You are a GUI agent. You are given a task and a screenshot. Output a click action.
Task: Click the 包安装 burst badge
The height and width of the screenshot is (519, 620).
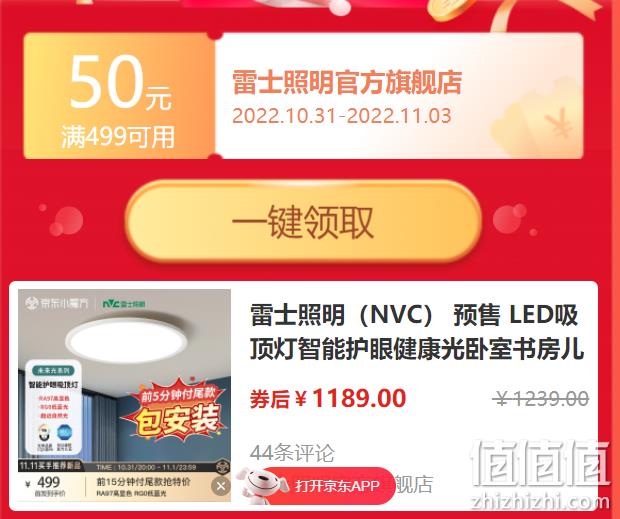click(175, 411)
